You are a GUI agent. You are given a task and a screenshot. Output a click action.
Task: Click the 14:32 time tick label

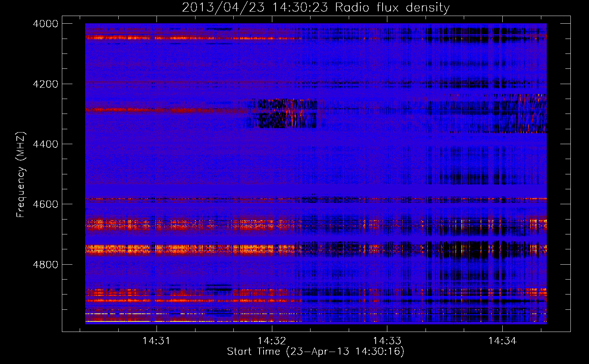pyautogui.click(x=272, y=341)
